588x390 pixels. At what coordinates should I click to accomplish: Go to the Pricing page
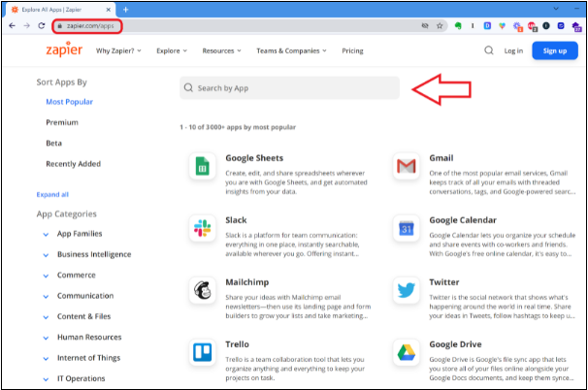click(x=352, y=50)
